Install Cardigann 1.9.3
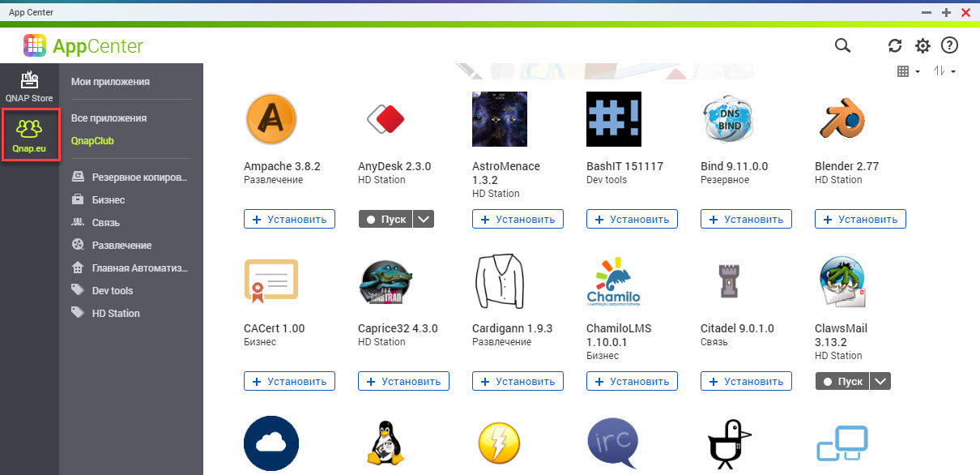Viewport: 980px width, 475px height. 518,381
